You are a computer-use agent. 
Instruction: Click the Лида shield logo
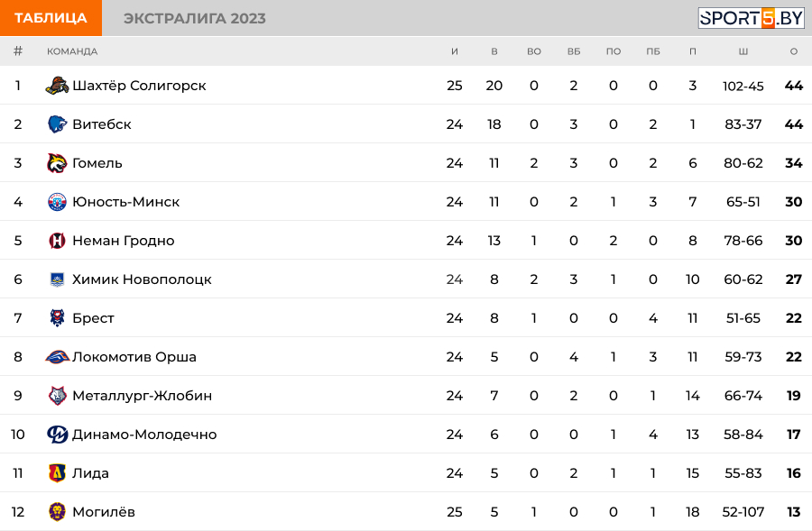pos(57,473)
